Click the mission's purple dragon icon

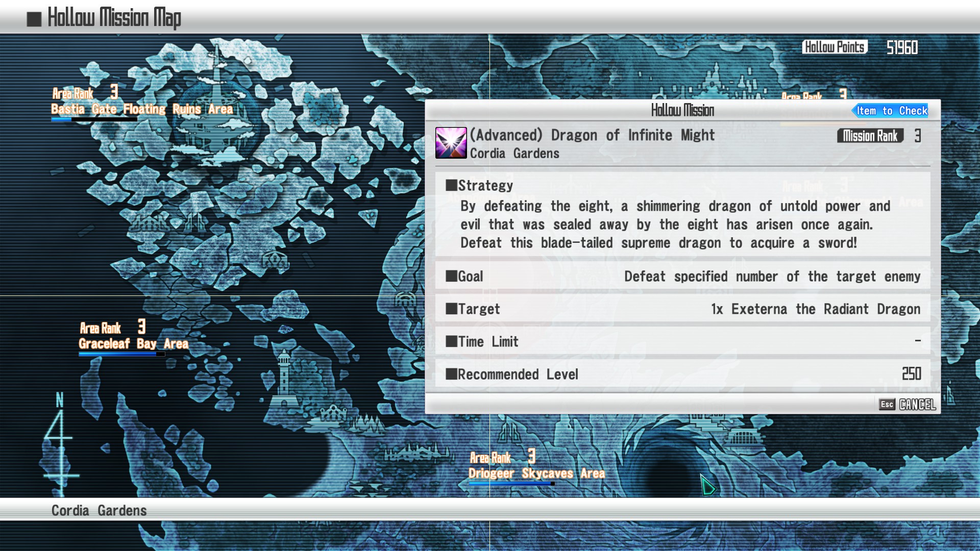[451, 143]
